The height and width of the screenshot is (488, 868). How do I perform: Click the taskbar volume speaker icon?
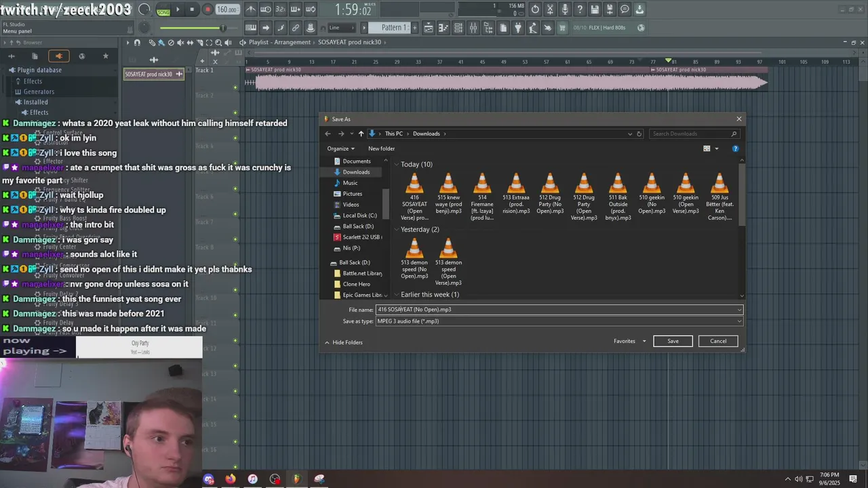pyautogui.click(x=798, y=479)
